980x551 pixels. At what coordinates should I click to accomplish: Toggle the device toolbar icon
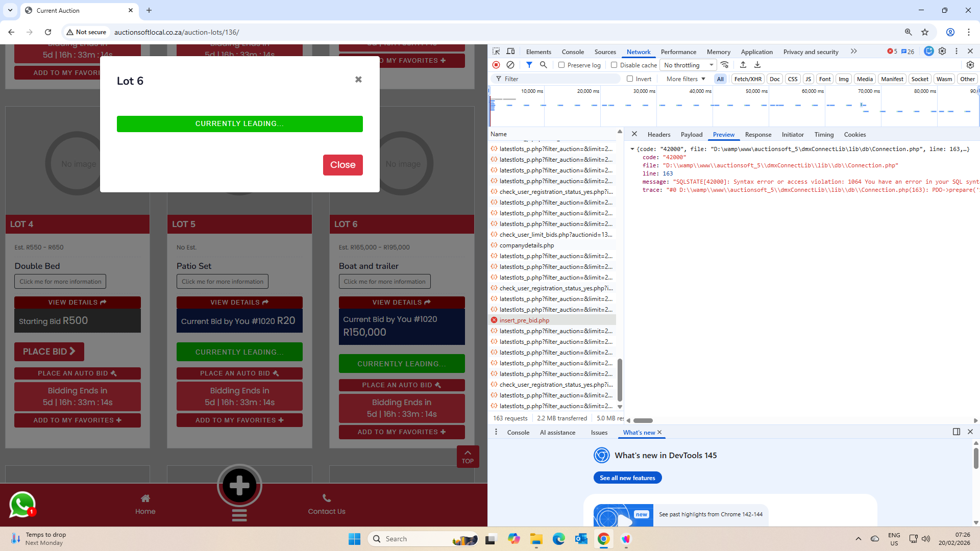(510, 52)
